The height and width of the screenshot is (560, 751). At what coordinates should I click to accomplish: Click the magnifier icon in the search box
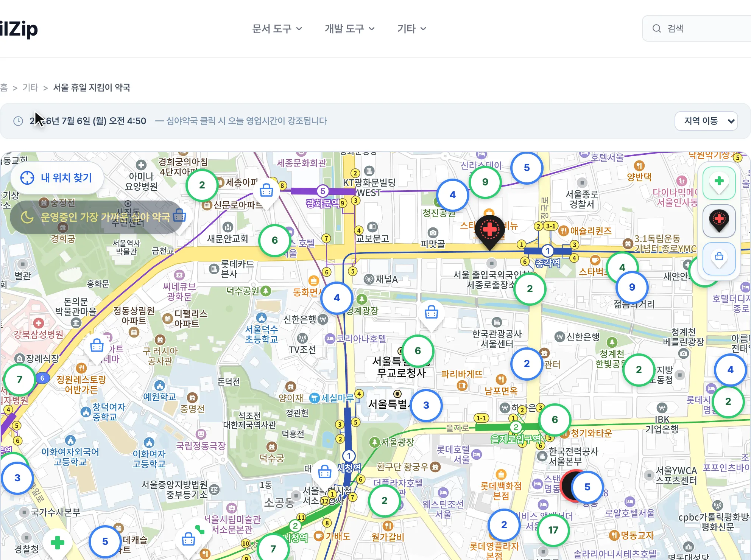(657, 29)
